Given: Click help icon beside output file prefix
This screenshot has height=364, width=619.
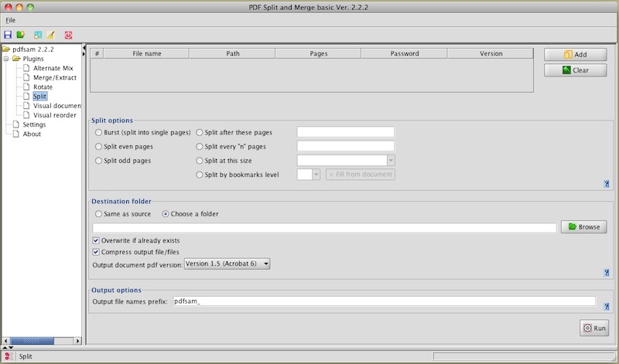Looking at the screenshot, I should (x=607, y=306).
